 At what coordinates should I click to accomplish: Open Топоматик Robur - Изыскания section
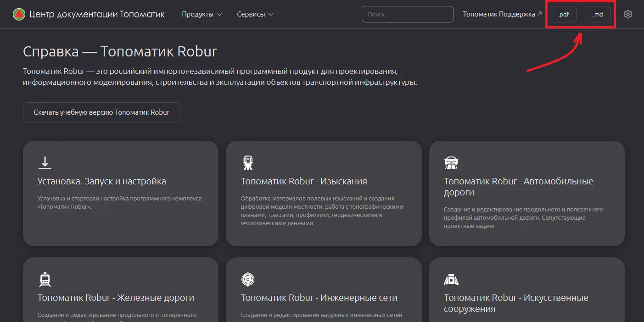[x=324, y=194]
